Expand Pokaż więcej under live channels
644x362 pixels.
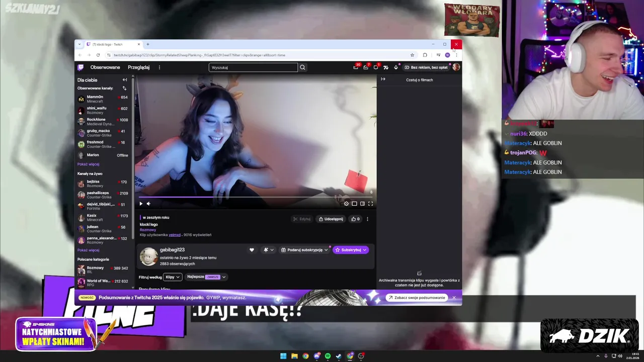(88, 250)
